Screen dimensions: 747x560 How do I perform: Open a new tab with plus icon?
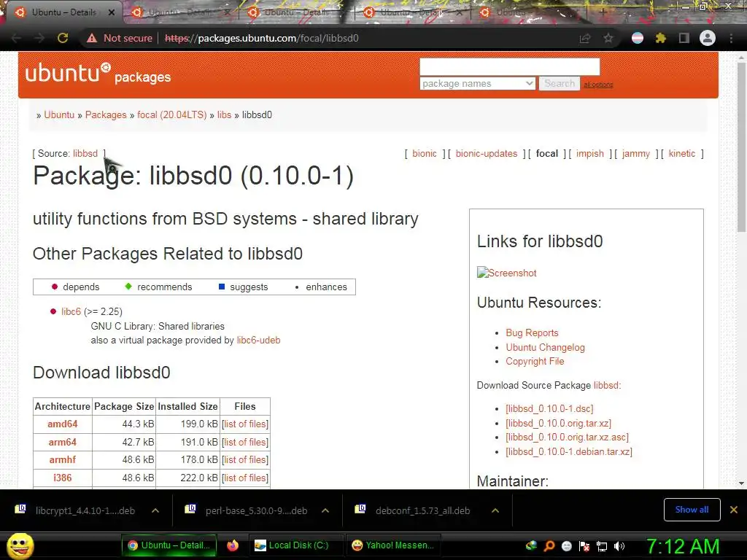point(603,12)
